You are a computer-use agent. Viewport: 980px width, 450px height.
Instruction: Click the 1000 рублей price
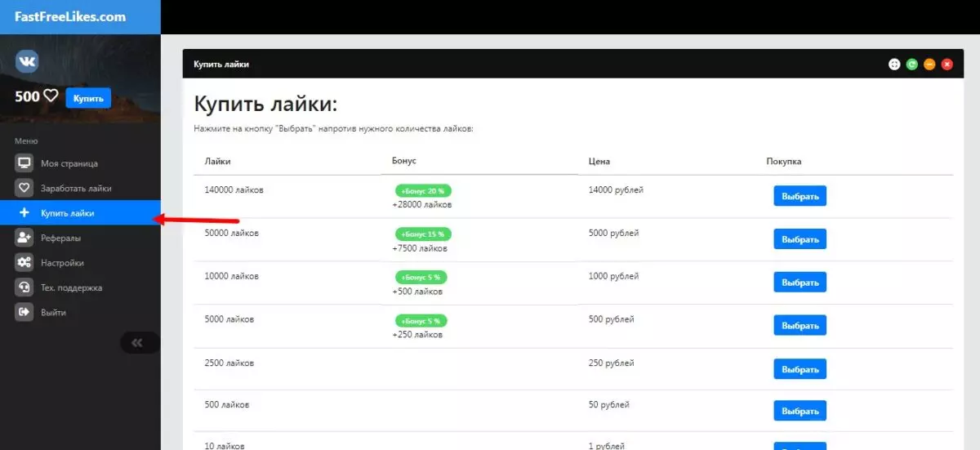click(x=613, y=276)
